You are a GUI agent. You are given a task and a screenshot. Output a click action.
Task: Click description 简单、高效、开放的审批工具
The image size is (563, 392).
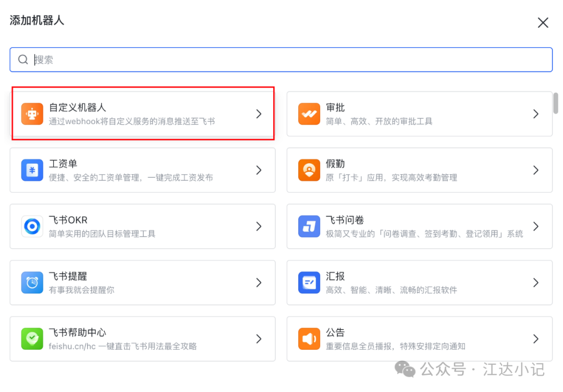379,121
